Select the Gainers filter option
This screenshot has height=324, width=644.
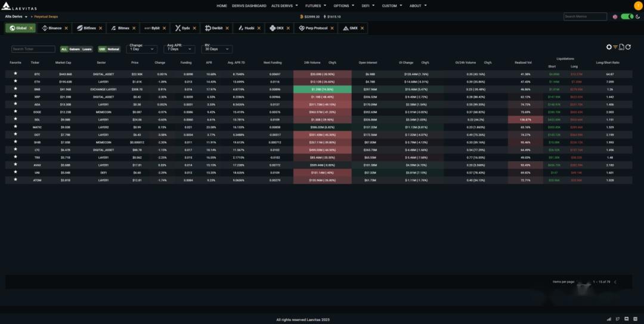[x=75, y=49]
